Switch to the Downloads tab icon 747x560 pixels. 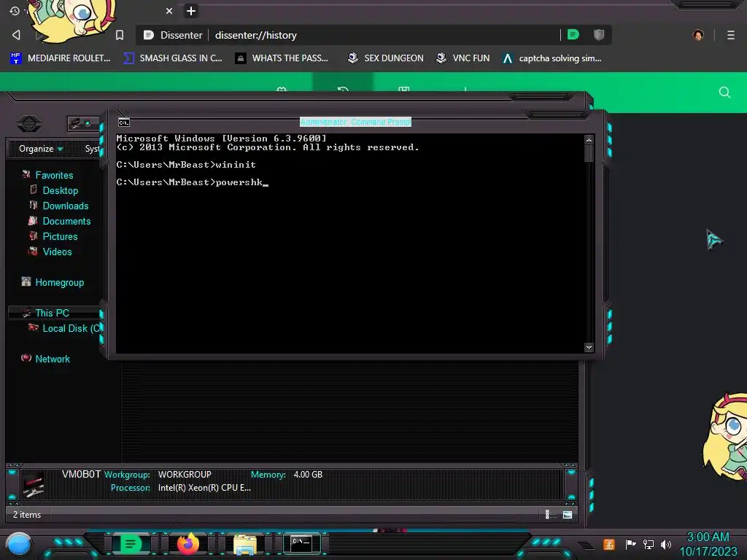pos(465,87)
